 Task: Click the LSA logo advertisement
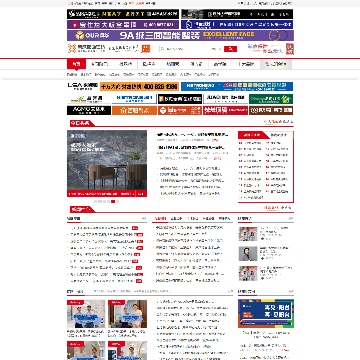[x=83, y=87]
